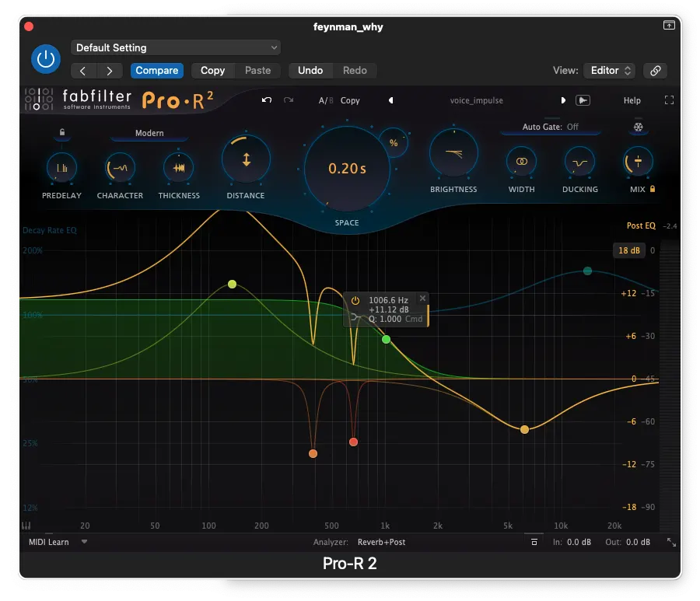700x601 pixels.
Task: Select the yellow-green EQ band dot
Action: [x=232, y=285]
